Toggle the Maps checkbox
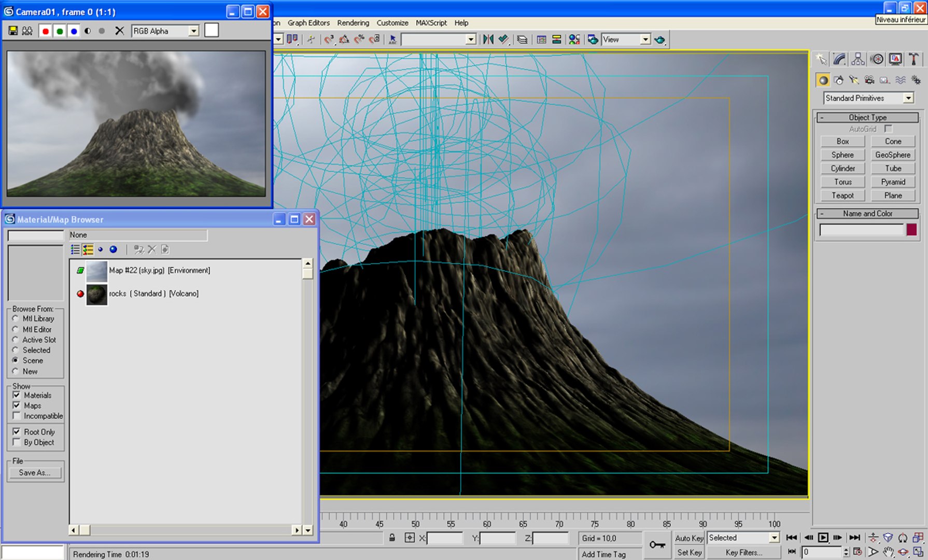 click(x=17, y=405)
